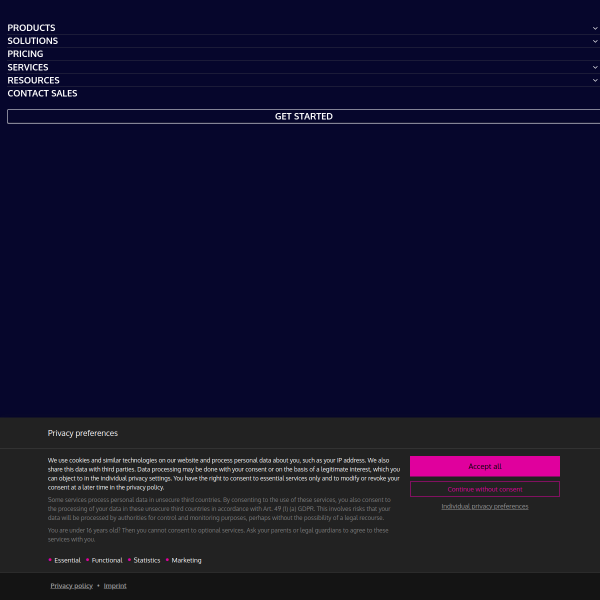This screenshot has height=600, width=600.
Task: Expand the SOLUTIONS chevron arrow
Action: [x=595, y=41]
